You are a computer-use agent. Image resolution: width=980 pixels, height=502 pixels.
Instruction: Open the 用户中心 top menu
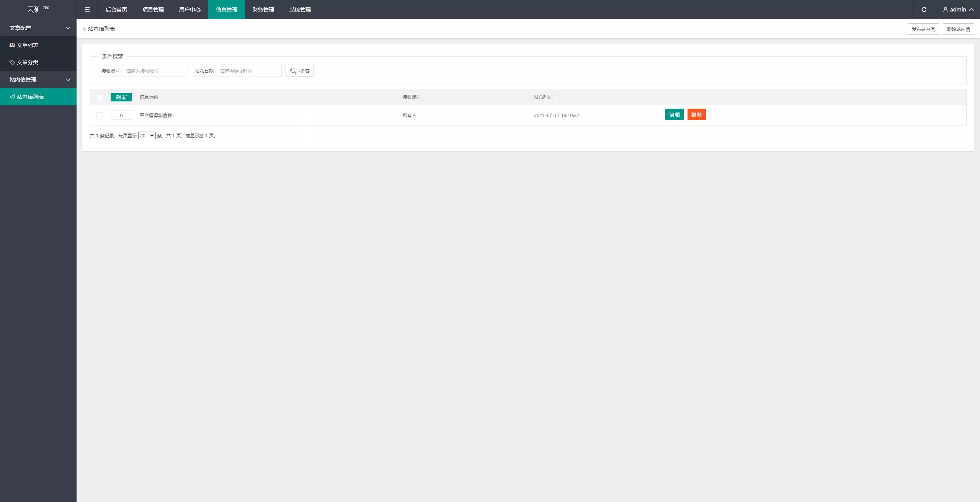(x=189, y=10)
